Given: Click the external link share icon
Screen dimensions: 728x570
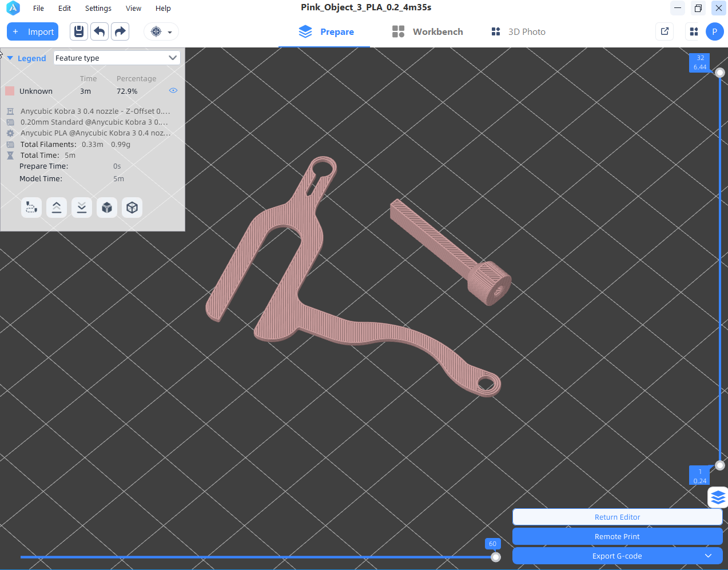Looking at the screenshot, I should [x=665, y=31].
